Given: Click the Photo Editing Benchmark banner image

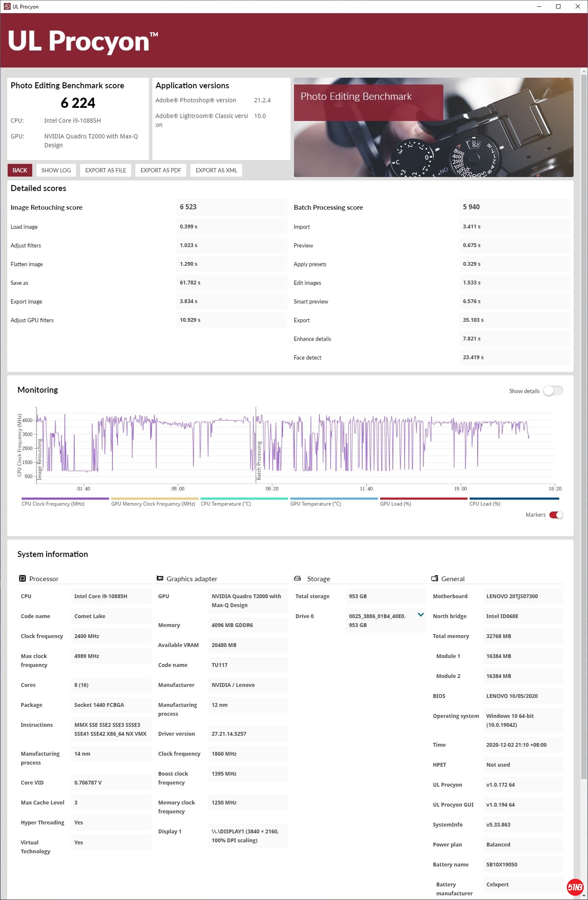Looking at the screenshot, I should pyautogui.click(x=434, y=127).
